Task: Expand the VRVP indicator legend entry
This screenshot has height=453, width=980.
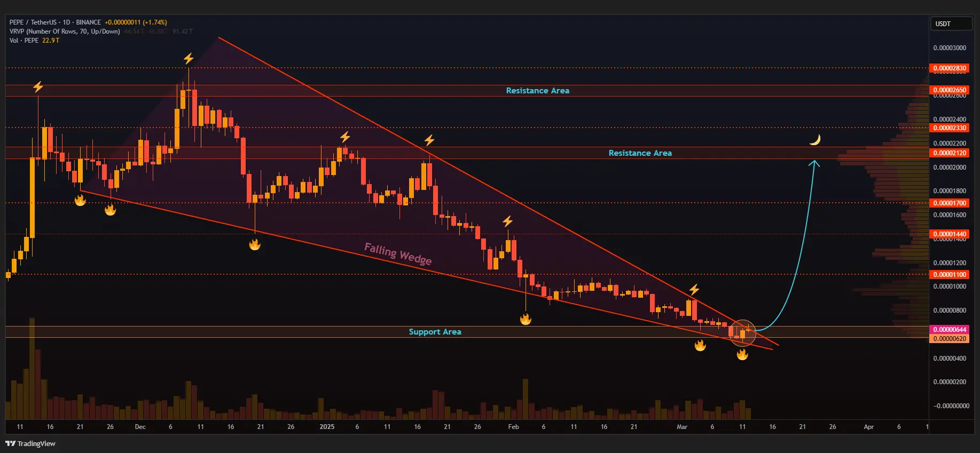Action: 64,31
